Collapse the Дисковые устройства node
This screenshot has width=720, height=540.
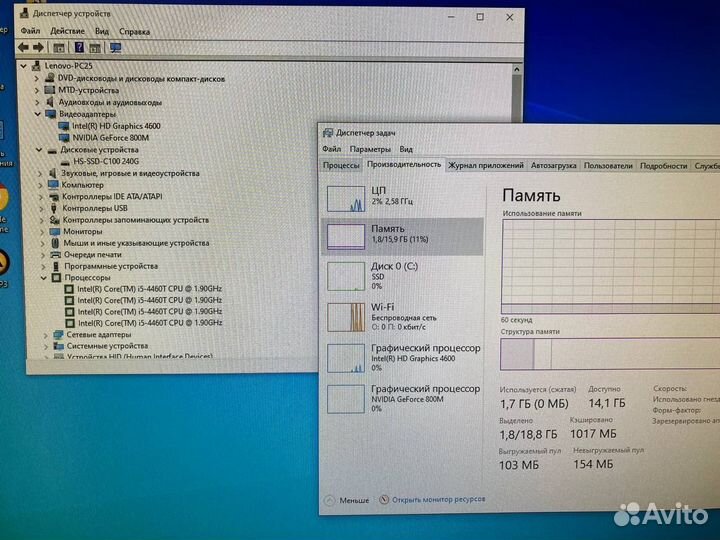pos(39,150)
